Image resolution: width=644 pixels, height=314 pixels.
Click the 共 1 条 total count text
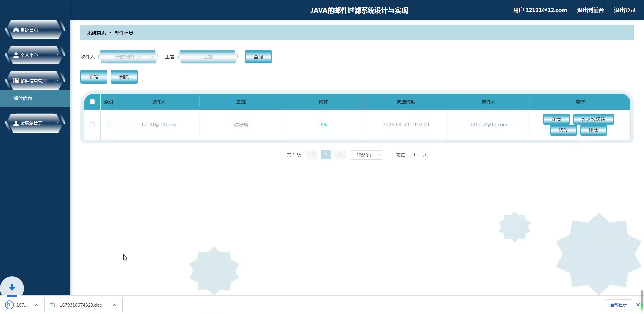294,155
